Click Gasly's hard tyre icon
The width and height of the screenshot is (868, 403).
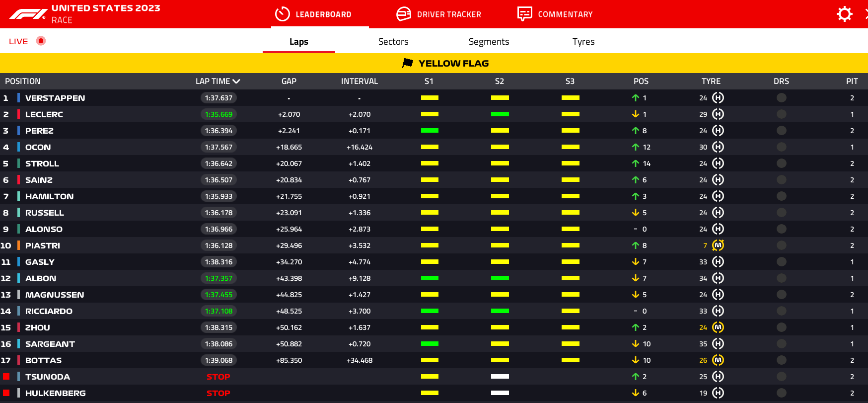tap(718, 262)
